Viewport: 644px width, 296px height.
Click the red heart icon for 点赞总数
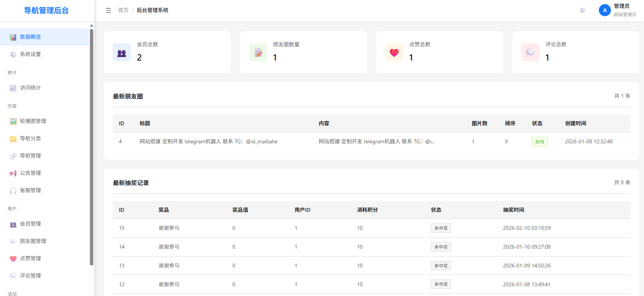pyautogui.click(x=394, y=52)
